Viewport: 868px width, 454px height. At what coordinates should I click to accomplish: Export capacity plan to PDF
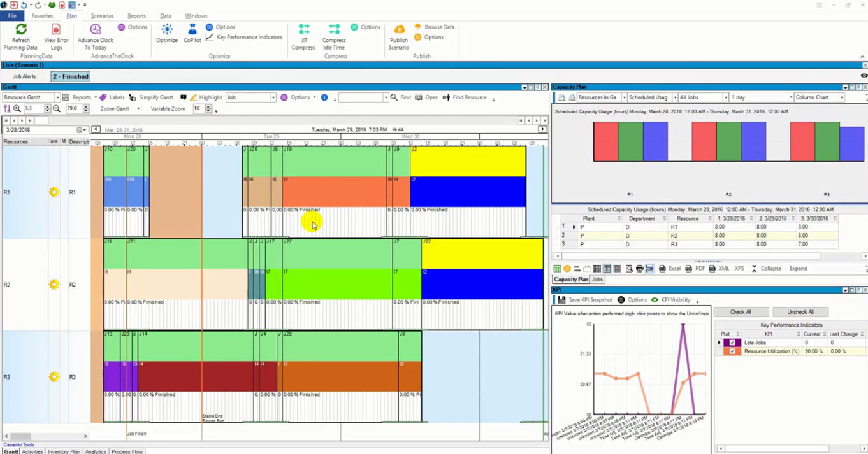(x=695, y=269)
